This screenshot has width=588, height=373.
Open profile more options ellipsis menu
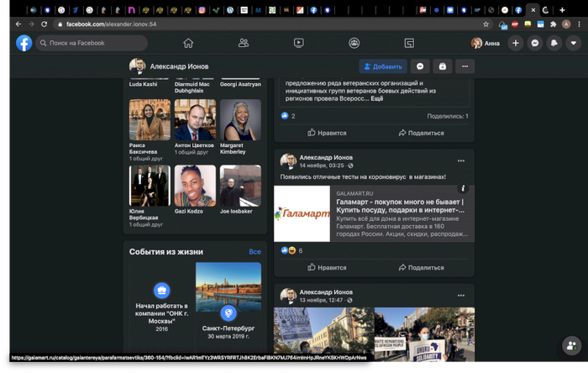[464, 66]
